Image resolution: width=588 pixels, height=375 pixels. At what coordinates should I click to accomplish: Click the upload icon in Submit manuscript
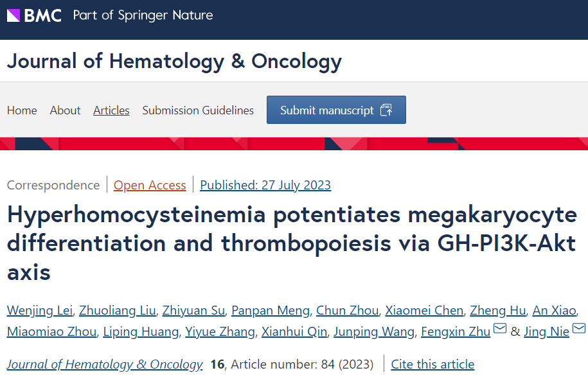[386, 110]
